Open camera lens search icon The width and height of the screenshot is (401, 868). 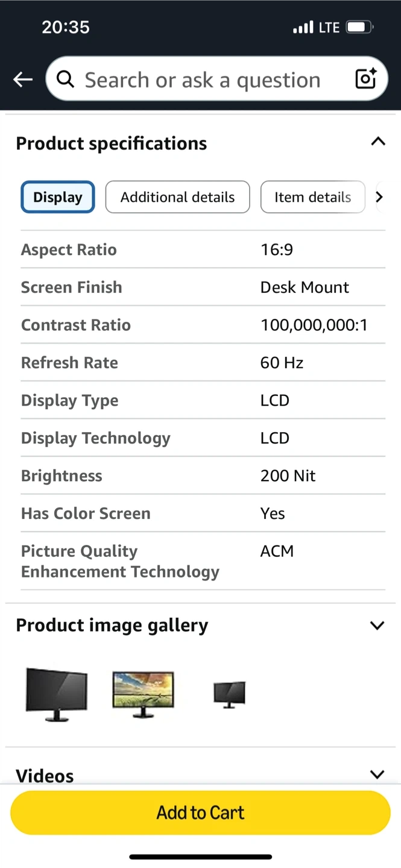click(x=365, y=79)
